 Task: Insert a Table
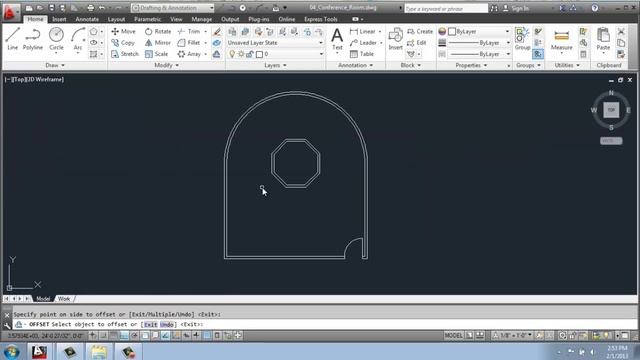click(362, 54)
